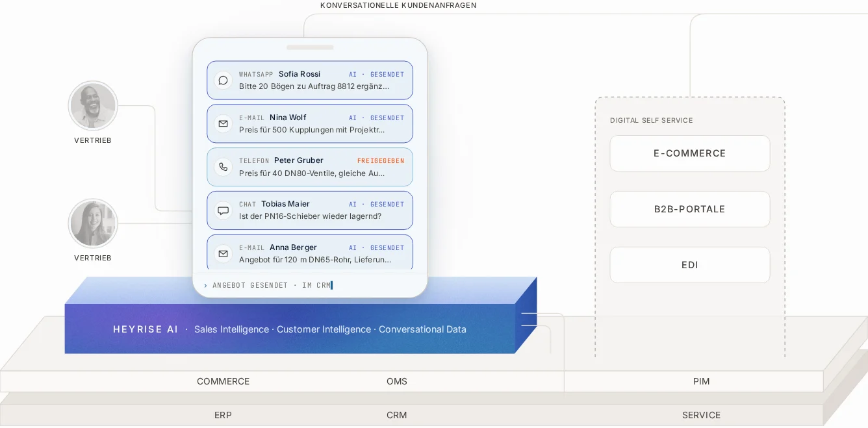Image resolution: width=868 pixels, height=428 pixels.
Task: Click the envelope icon beside Nina Wolf
Action: (223, 123)
